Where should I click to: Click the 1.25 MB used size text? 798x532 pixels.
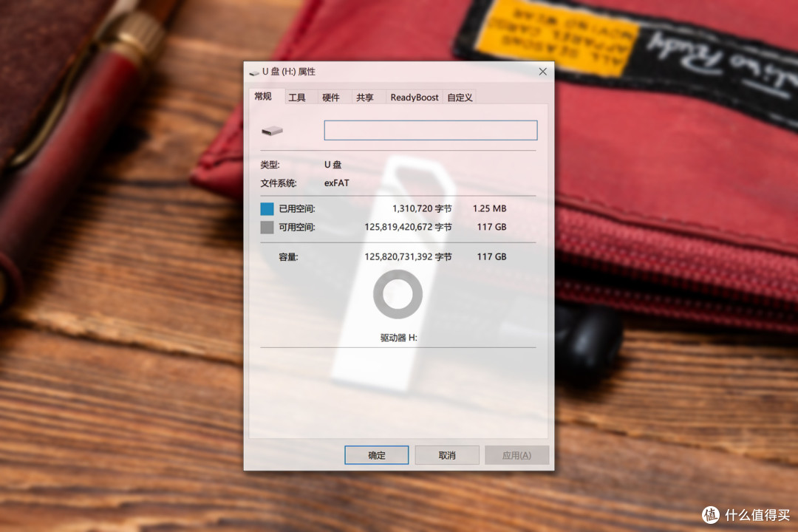pos(489,208)
